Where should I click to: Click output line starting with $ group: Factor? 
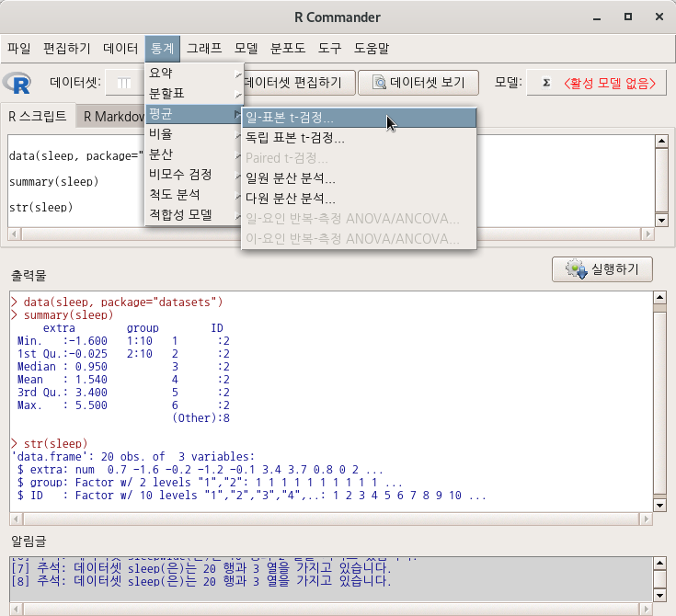click(210, 483)
